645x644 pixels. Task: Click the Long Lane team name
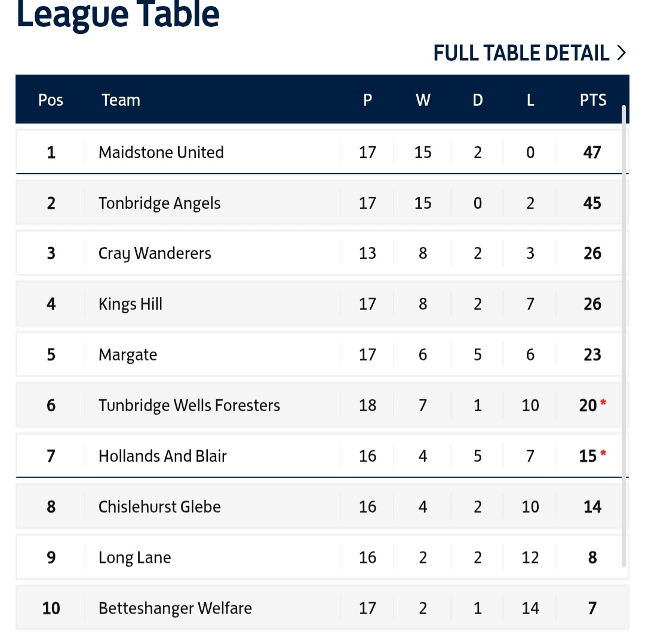click(x=135, y=558)
